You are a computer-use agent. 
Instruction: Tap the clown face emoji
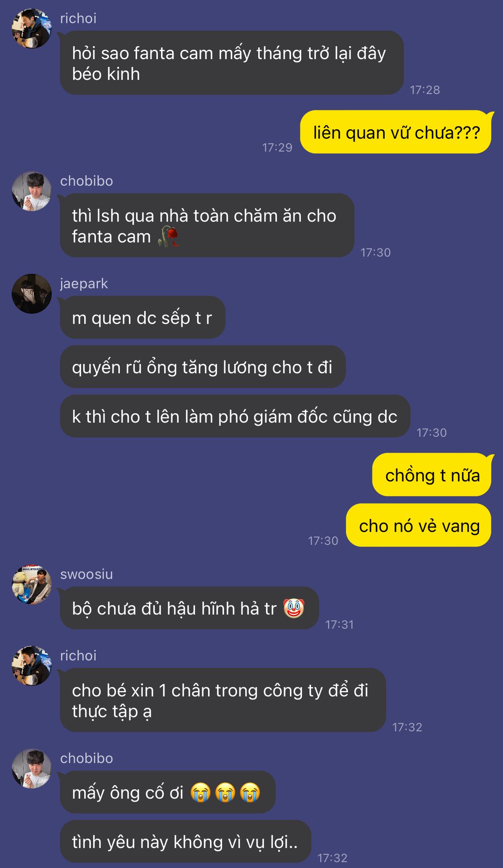coord(294,608)
